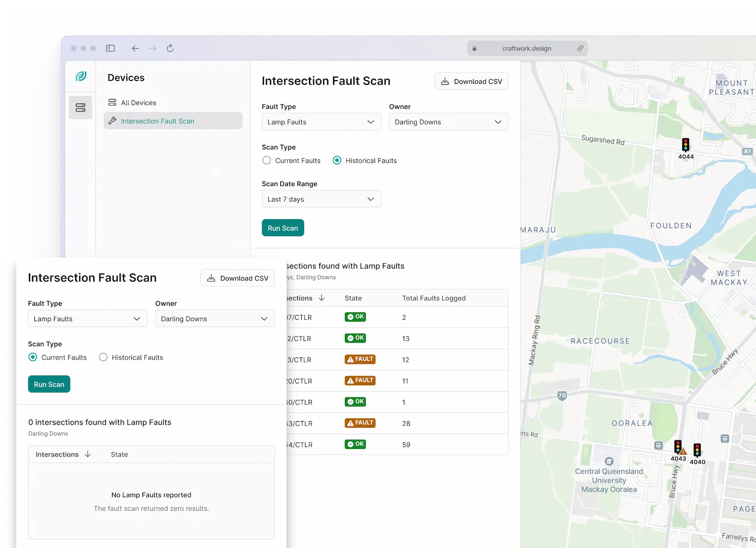756x548 pixels.
Task: Copy link icon in address bar
Action: click(580, 48)
